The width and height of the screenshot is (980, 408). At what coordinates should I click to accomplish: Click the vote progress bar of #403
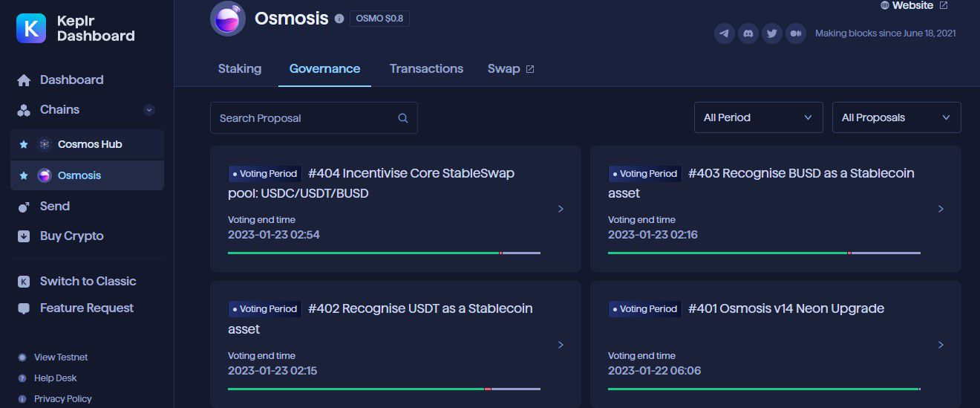(764, 253)
